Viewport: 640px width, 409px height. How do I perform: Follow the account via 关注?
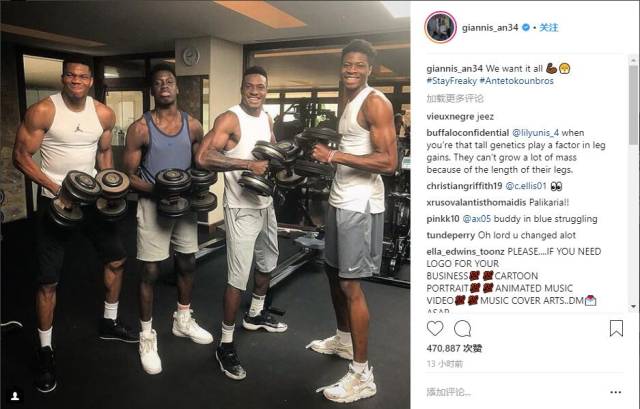point(549,27)
